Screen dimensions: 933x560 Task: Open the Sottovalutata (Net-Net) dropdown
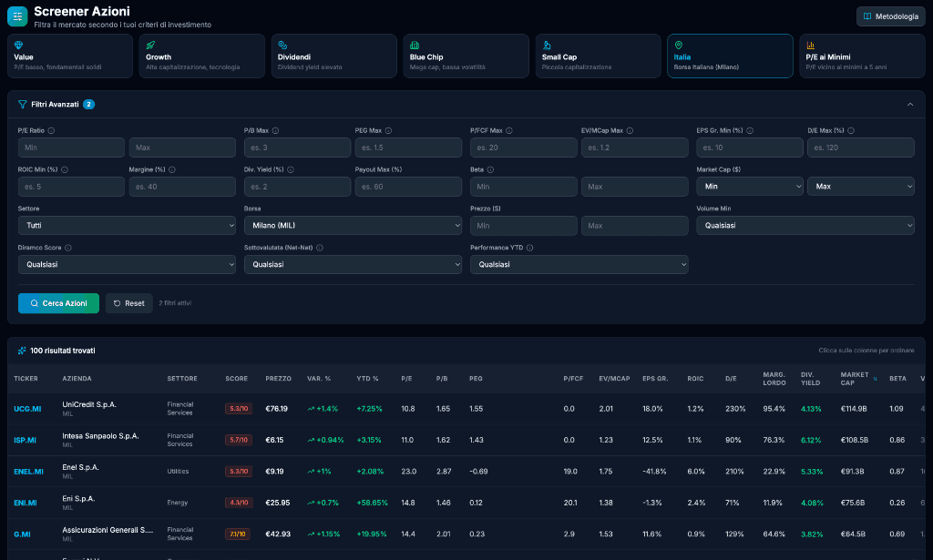[x=353, y=265]
